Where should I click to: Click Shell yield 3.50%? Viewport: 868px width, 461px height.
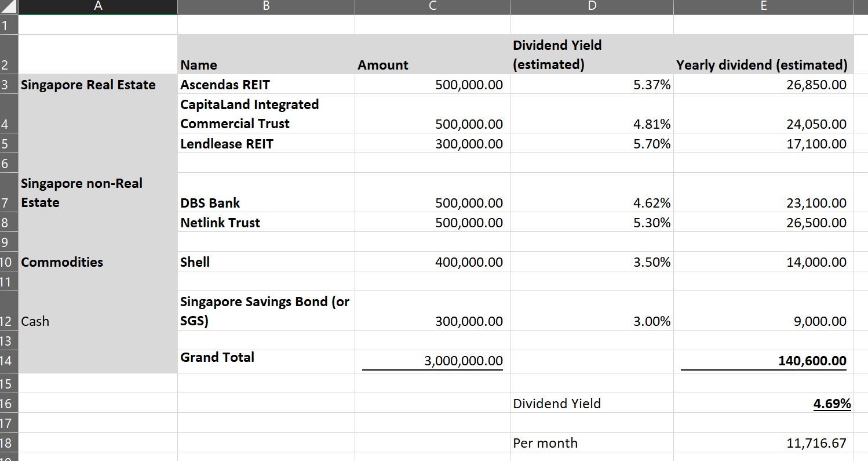[592, 262]
